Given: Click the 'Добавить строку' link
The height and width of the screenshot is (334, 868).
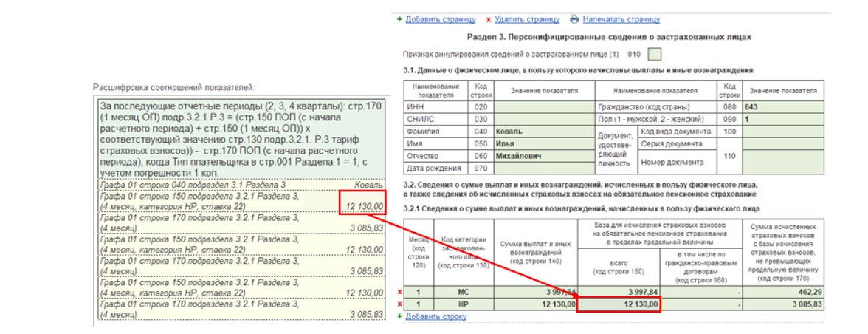Looking at the screenshot, I should (436, 316).
